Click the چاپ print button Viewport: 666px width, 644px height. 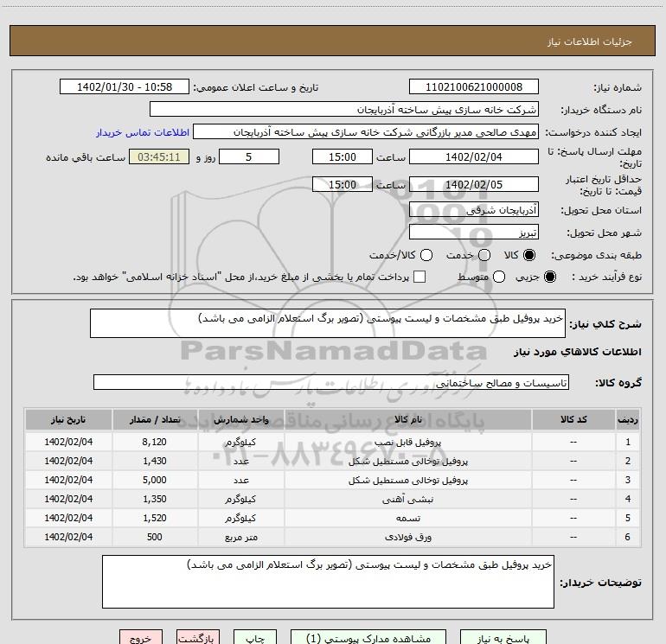(255, 638)
